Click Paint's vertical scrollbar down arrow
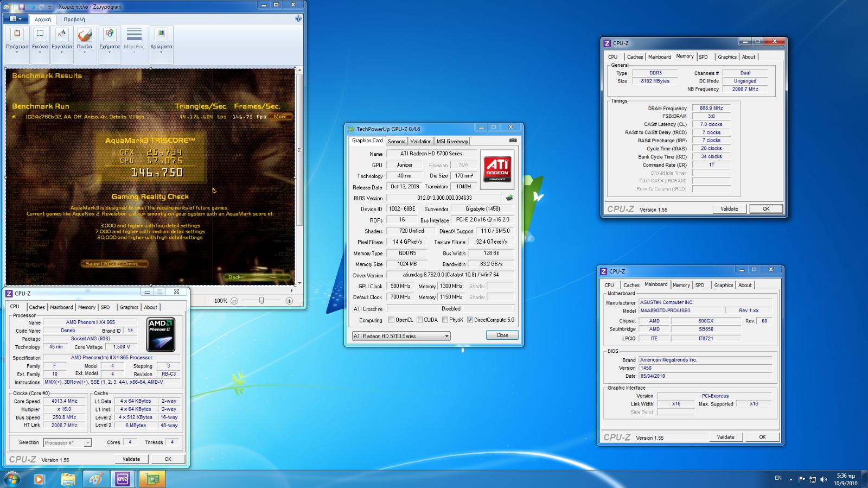 pyautogui.click(x=299, y=283)
